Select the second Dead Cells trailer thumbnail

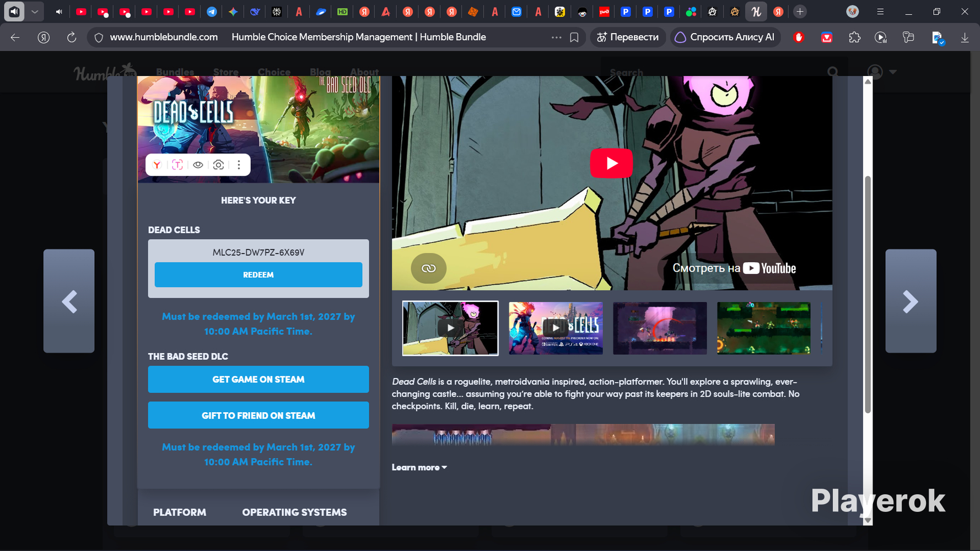pos(556,328)
